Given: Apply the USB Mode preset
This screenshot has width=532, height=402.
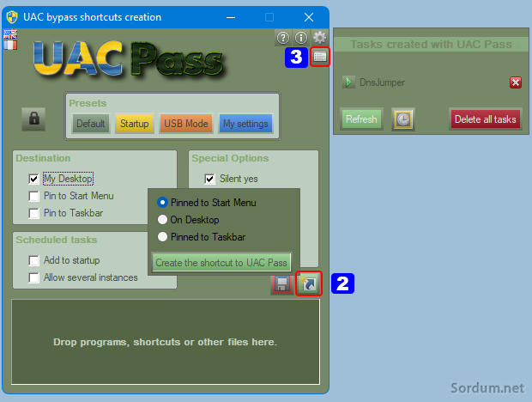Looking at the screenshot, I should click(186, 124).
